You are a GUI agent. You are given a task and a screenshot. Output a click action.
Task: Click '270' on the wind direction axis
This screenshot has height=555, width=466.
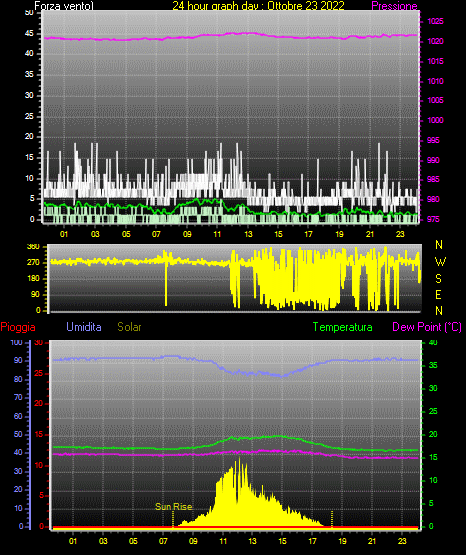[33, 263]
